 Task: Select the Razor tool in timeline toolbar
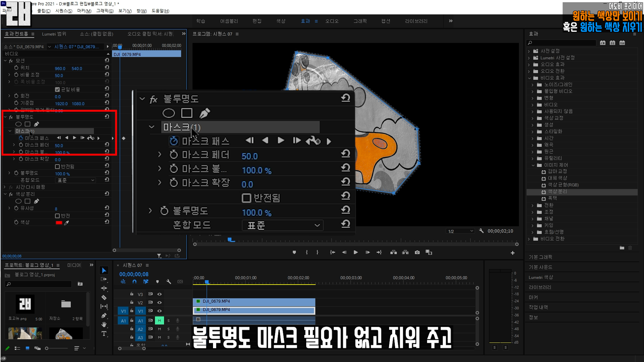(104, 297)
